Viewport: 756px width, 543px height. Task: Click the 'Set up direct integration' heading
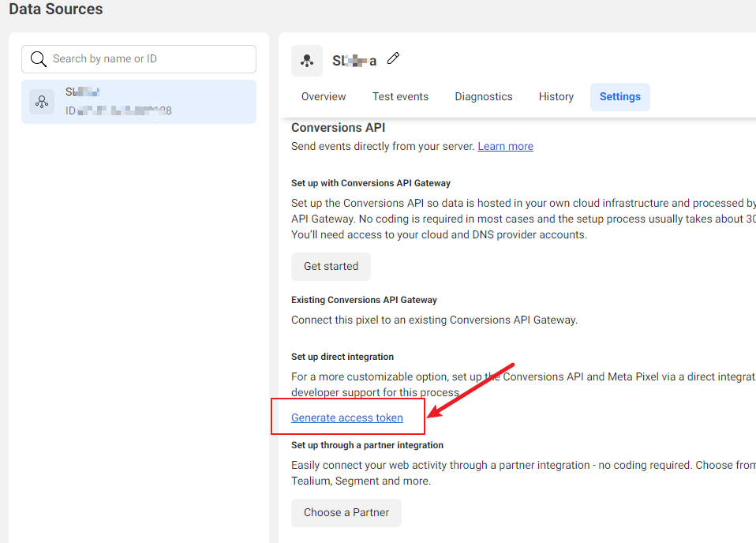[x=342, y=357]
